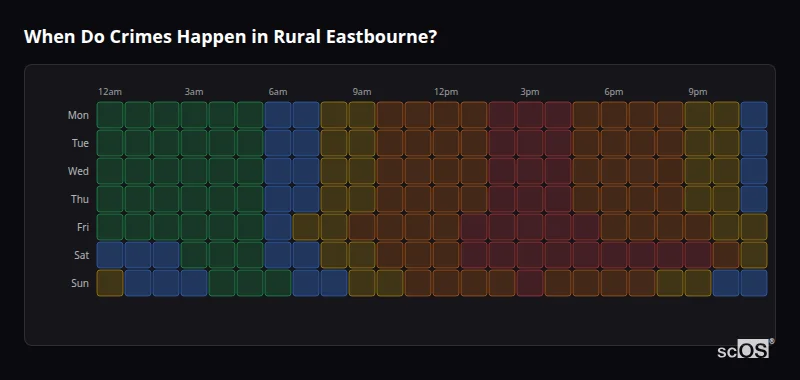
Task: Select the Wednesday 6pm orange cell
Action: pyautogui.click(x=614, y=171)
